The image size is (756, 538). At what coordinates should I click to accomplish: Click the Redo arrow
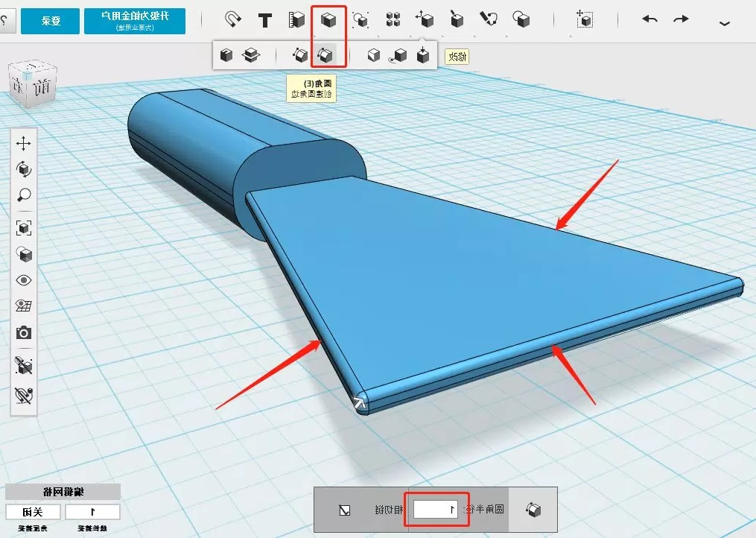[681, 19]
